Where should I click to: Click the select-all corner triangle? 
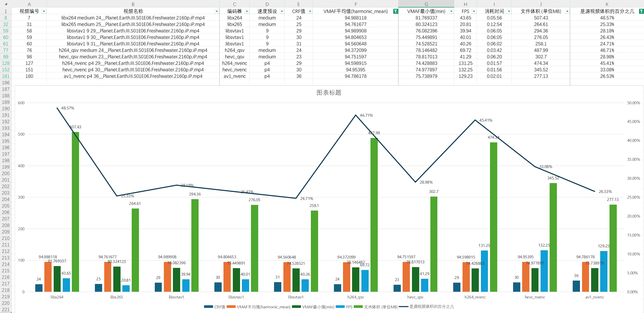[x=6, y=4]
